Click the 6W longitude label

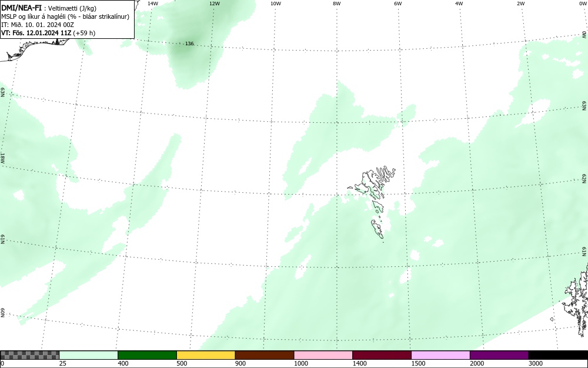pos(398,4)
